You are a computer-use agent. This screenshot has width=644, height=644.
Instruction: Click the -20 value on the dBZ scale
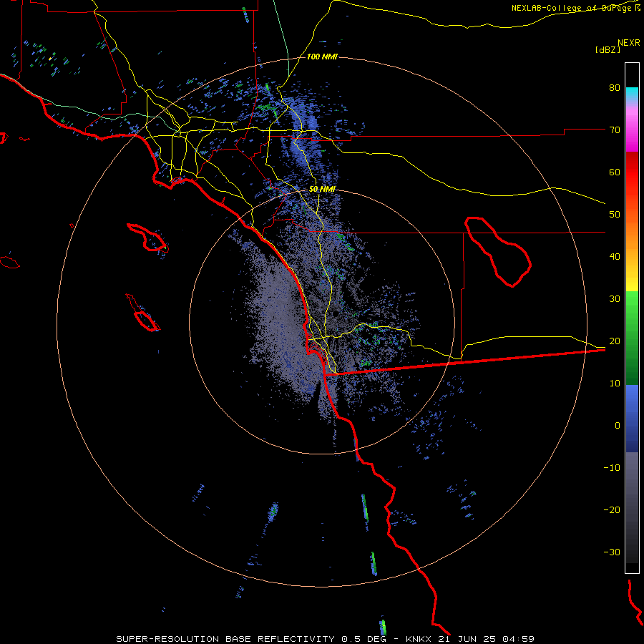(612, 509)
